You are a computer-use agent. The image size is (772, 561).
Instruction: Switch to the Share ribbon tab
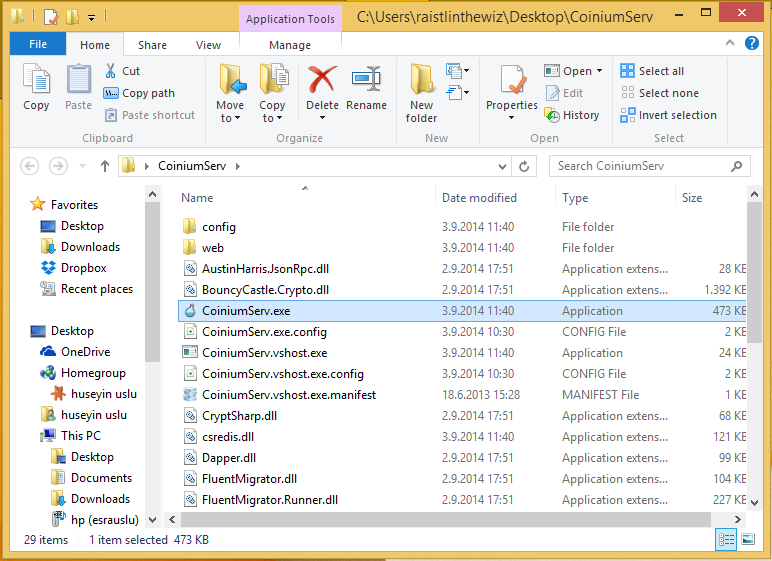(152, 45)
